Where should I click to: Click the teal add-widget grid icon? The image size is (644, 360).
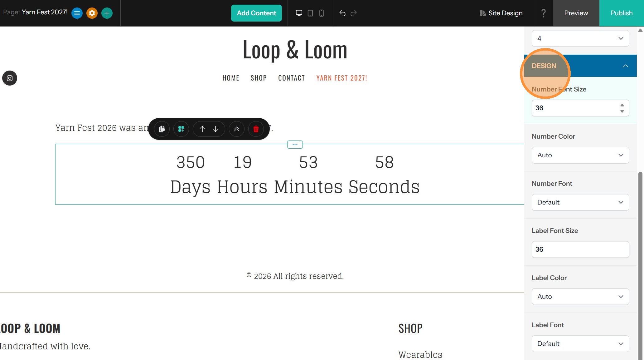click(x=181, y=129)
